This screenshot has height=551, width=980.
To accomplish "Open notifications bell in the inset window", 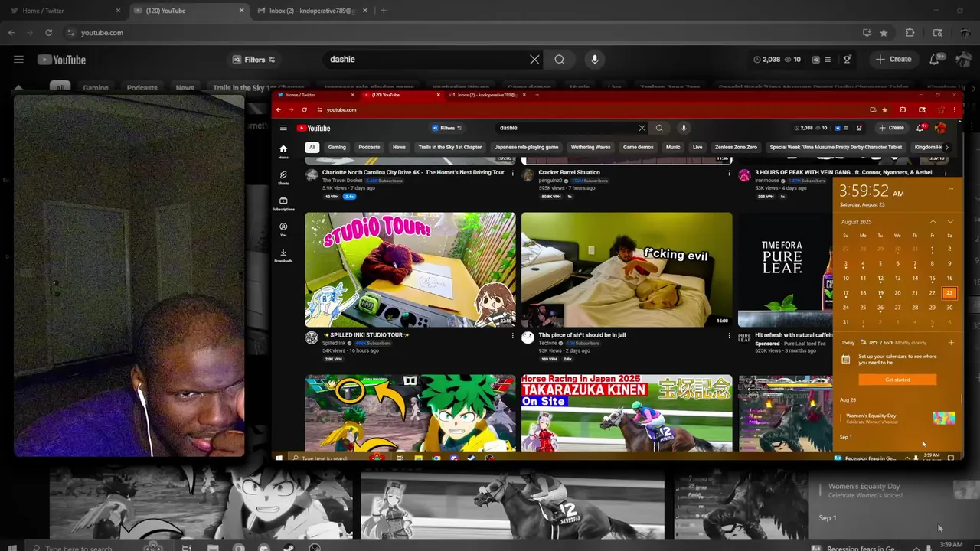I will pos(920,128).
